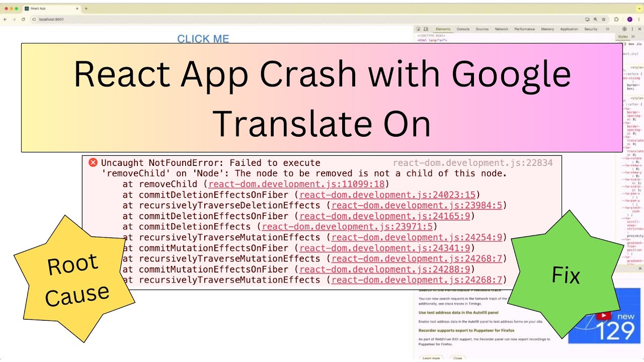Click the site info icon beside localhost:9001
644x362 pixels.
click(35, 19)
